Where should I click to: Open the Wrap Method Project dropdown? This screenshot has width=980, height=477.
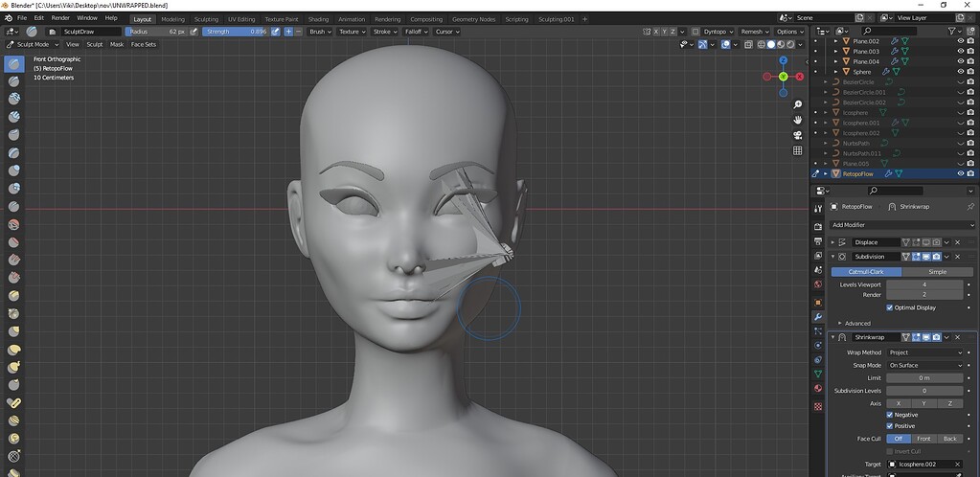point(925,352)
